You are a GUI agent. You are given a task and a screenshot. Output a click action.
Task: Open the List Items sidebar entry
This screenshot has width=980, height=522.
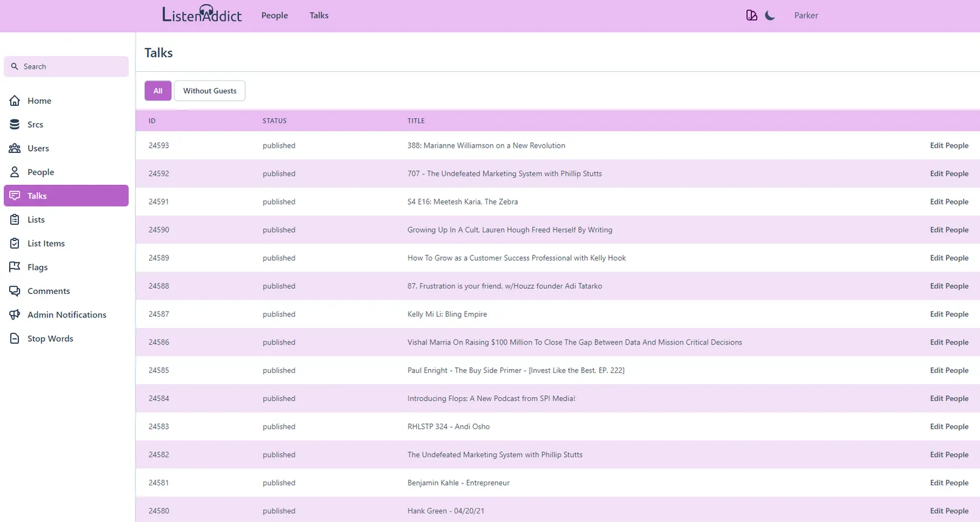point(46,244)
